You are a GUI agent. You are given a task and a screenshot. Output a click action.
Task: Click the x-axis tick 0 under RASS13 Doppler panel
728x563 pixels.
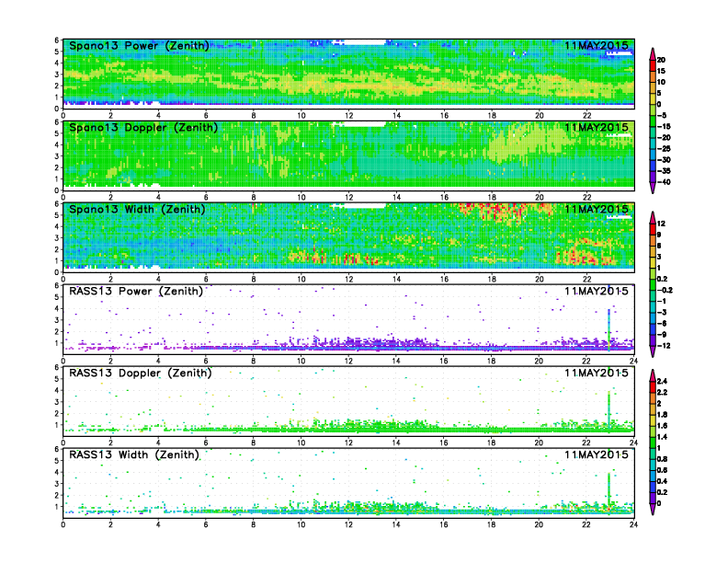(x=63, y=443)
